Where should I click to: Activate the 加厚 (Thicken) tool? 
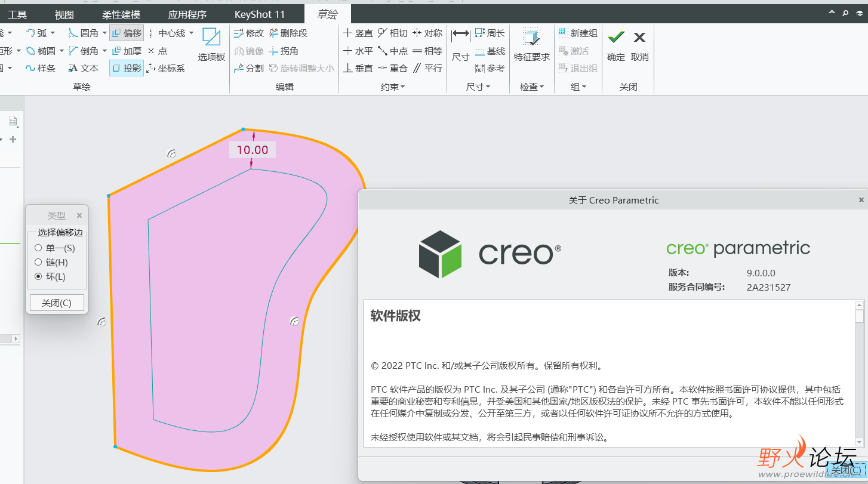127,51
